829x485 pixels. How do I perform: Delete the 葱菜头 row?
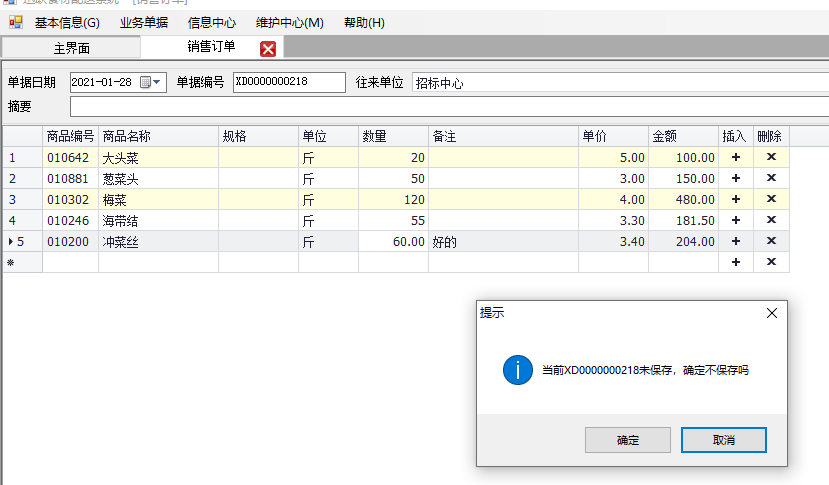771,178
